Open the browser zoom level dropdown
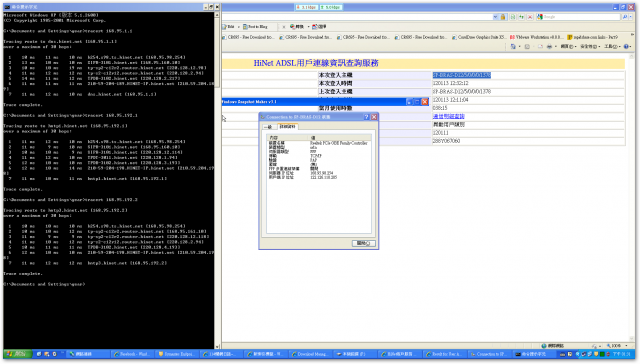The height and width of the screenshot is (364, 640). (626, 346)
